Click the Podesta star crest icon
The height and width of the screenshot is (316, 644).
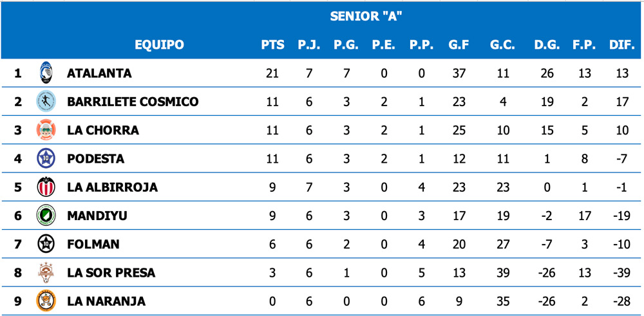(46, 158)
